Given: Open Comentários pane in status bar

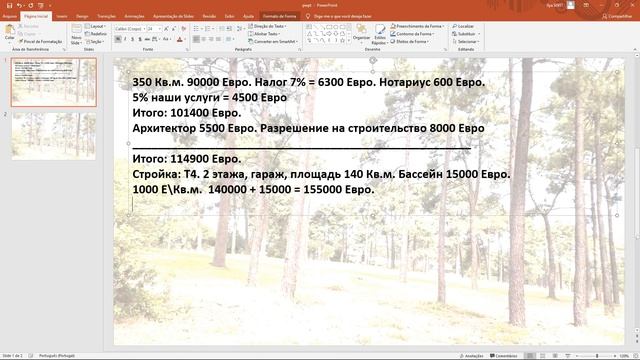Looking at the screenshot, I should coord(504,356).
